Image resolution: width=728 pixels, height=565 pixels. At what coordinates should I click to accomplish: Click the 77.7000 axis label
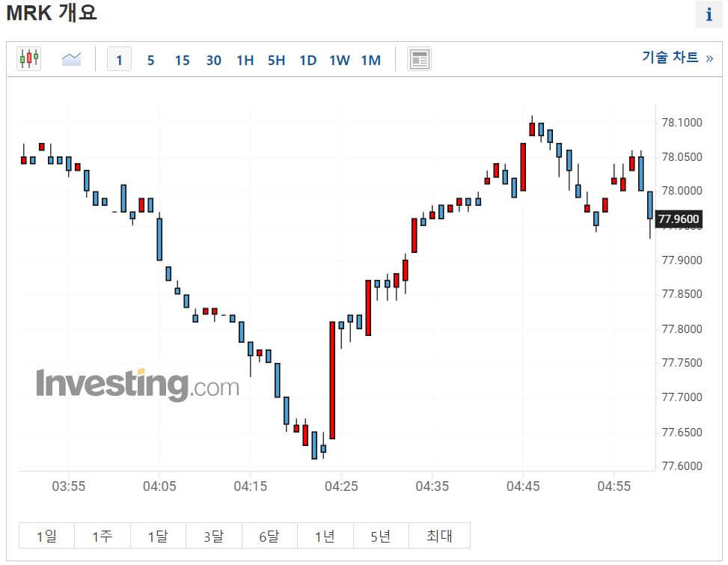682,397
